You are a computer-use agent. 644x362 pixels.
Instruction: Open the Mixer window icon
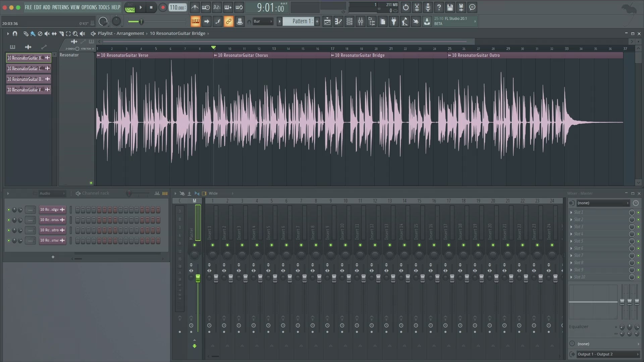pyautogui.click(x=360, y=21)
